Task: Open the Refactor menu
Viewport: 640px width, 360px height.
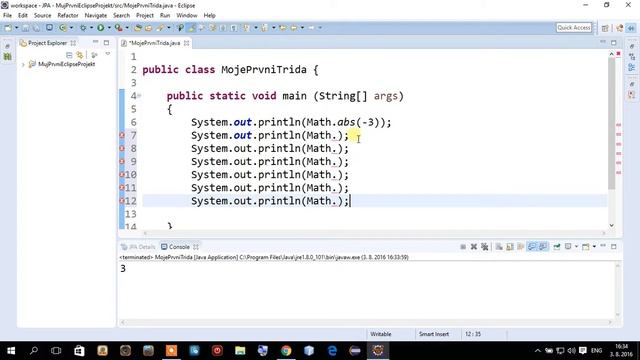Action: point(68,16)
